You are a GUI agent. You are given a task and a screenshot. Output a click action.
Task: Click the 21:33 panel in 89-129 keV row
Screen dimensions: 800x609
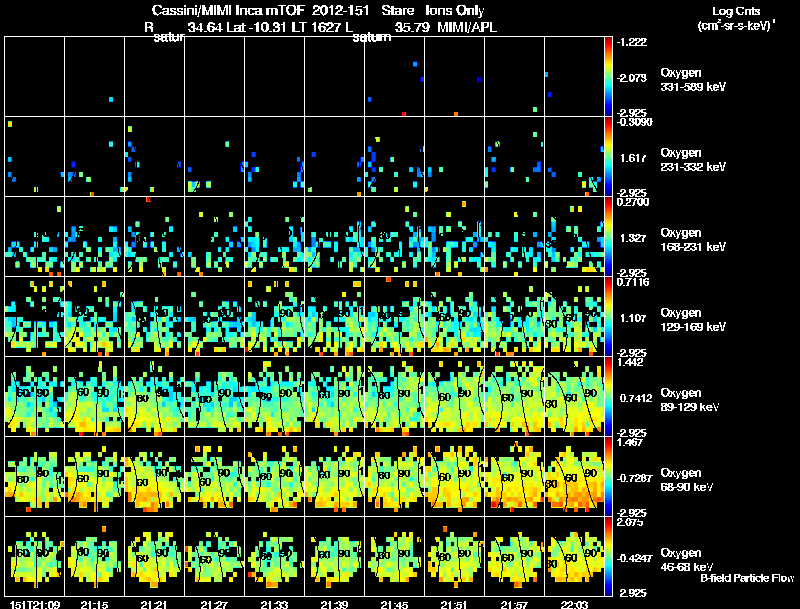[x=274, y=396]
